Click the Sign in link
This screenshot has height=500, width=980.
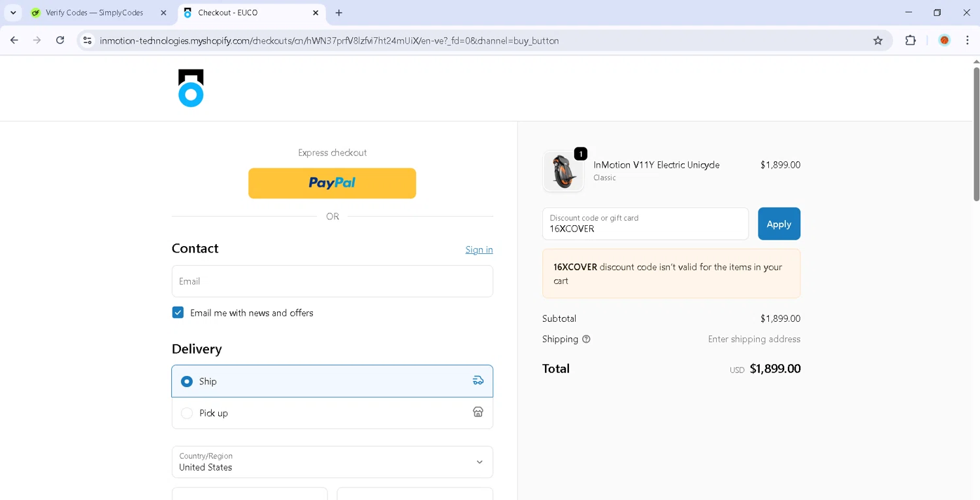479,249
